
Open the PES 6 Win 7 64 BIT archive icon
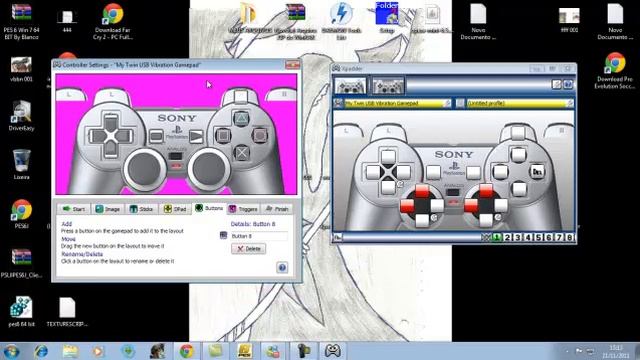point(21,21)
